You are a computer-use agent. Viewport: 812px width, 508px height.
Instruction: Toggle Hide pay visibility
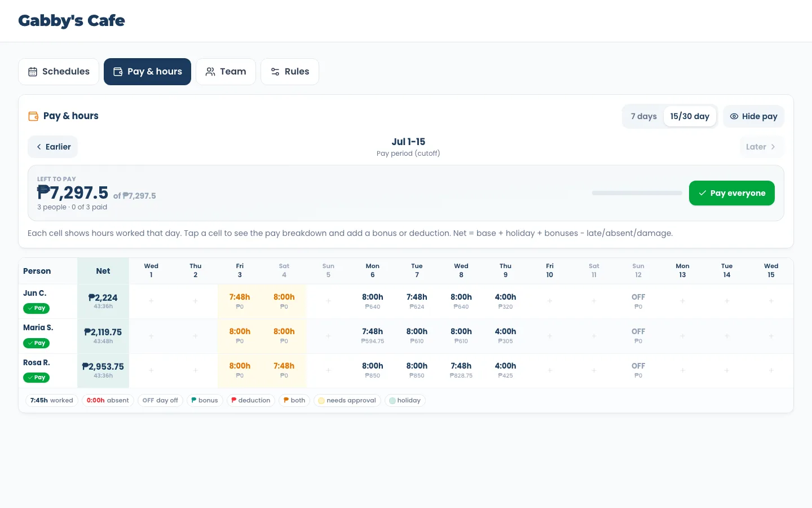click(x=753, y=116)
